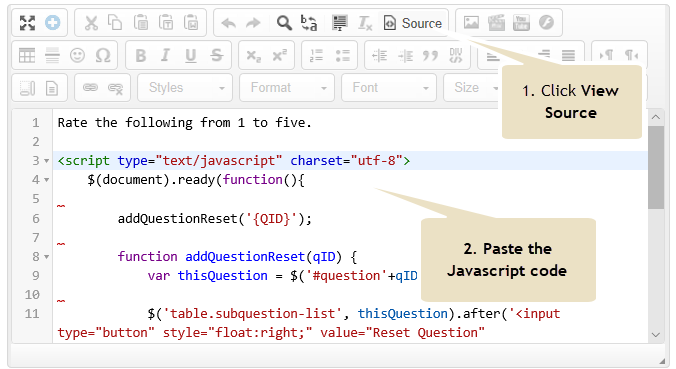This screenshot has height=369, width=676.
Task: Insert a bulleted list
Action: (x=343, y=55)
